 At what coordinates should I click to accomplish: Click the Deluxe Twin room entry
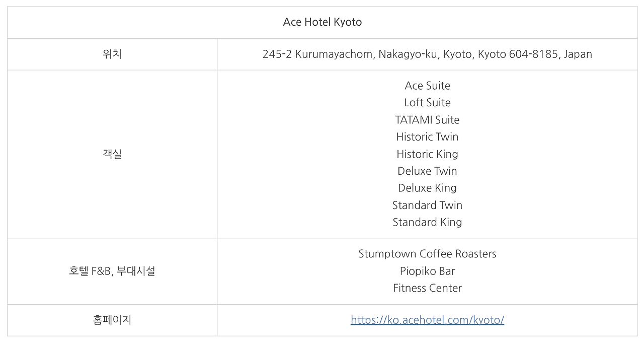click(x=427, y=171)
